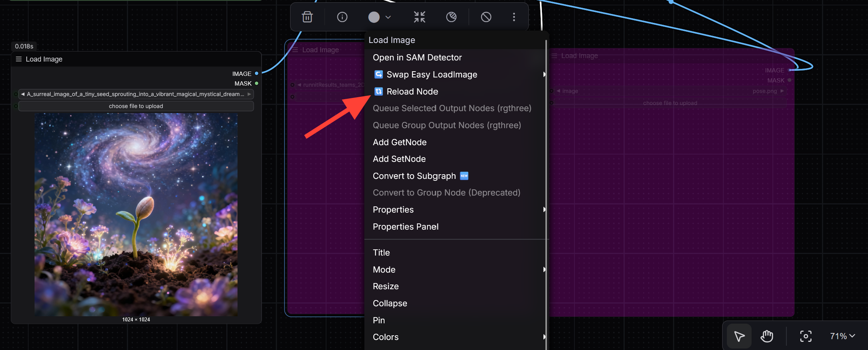The width and height of the screenshot is (868, 350).
Task: Open node info via the info icon
Action: coord(342,17)
